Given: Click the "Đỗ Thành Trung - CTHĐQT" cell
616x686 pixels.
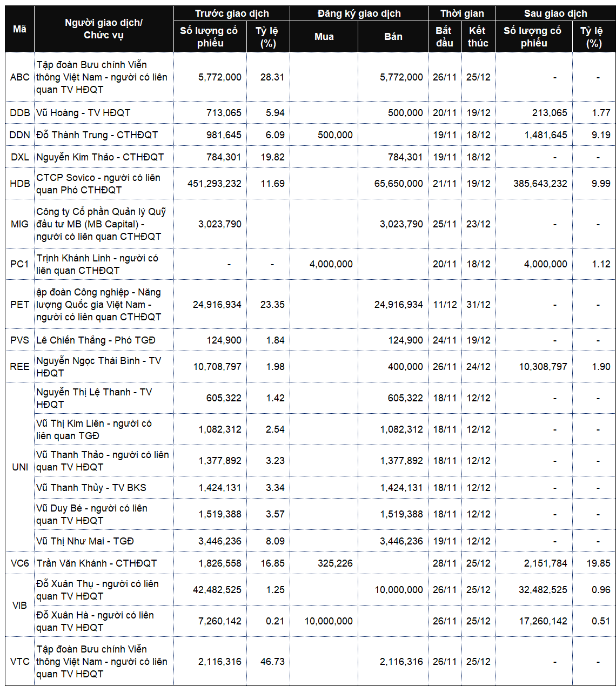Looking at the screenshot, I should 97,135.
